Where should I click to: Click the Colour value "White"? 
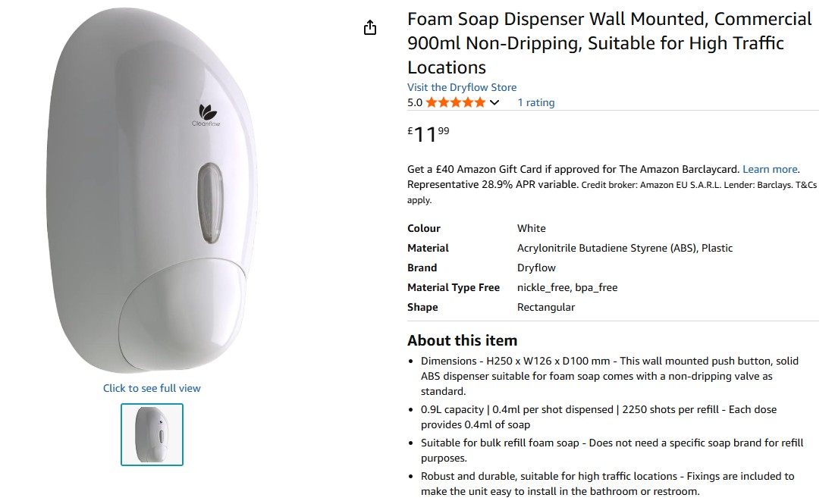point(531,228)
